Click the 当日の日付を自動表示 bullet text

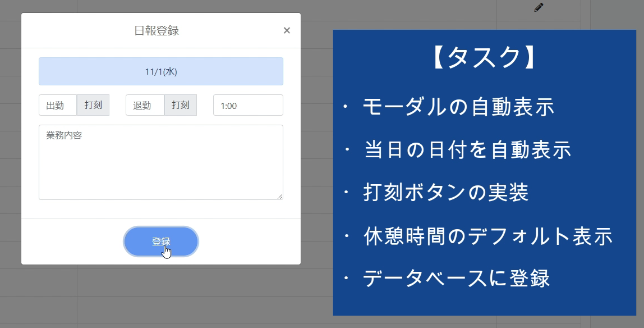[468, 149]
